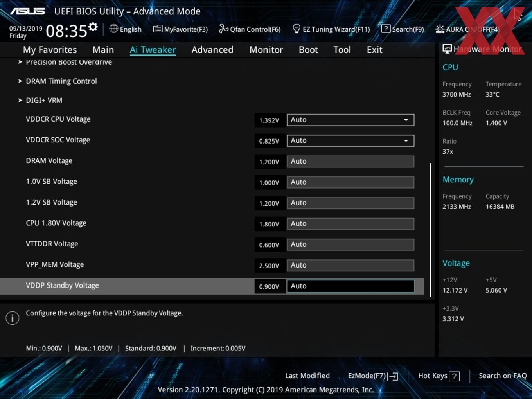Click the 1.0V SB Voltage field

pos(350,182)
